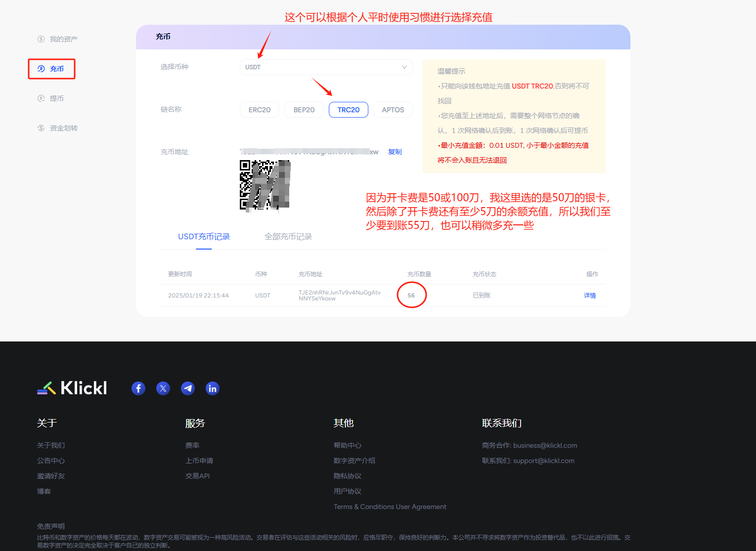Click the deposit QR code image
The width and height of the screenshot is (756, 551).
[x=265, y=185]
